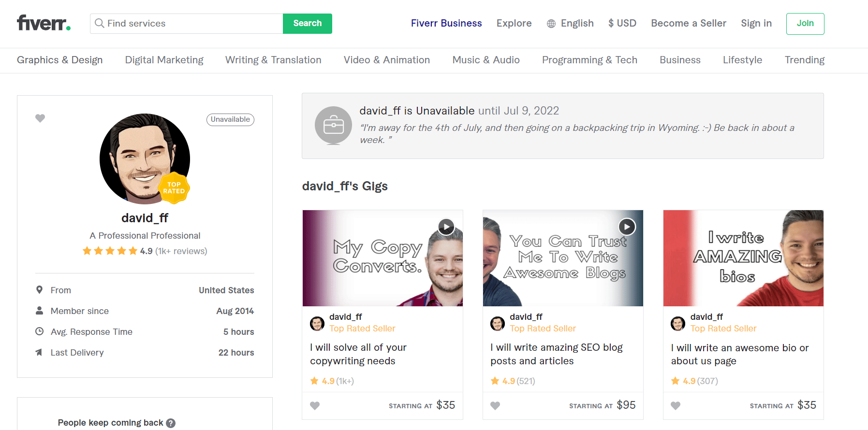Click the heart on the bio gig
868x430 pixels.
click(676, 405)
